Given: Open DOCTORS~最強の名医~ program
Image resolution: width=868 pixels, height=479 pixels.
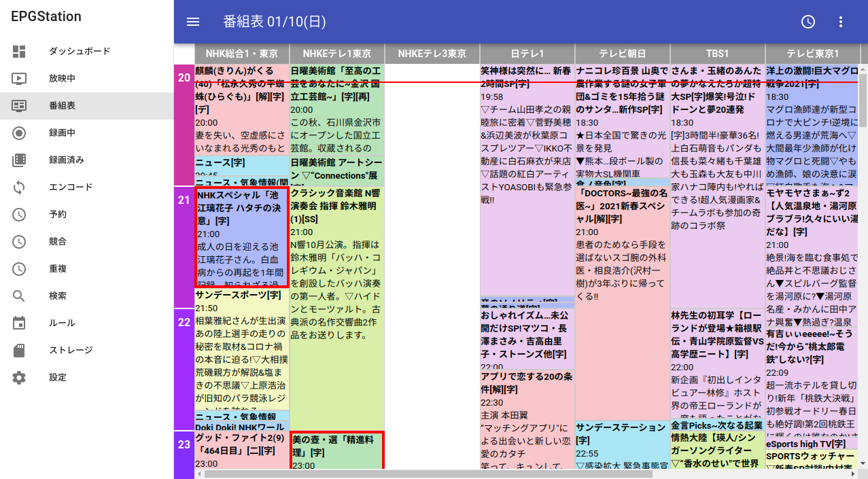Looking at the screenshot, I should pos(623,303).
